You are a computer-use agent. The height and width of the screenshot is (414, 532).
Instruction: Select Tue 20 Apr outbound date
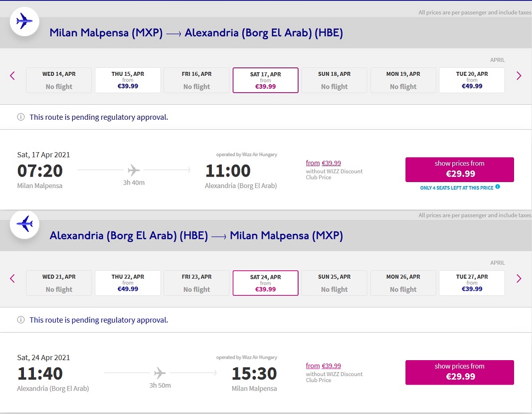[472, 80]
